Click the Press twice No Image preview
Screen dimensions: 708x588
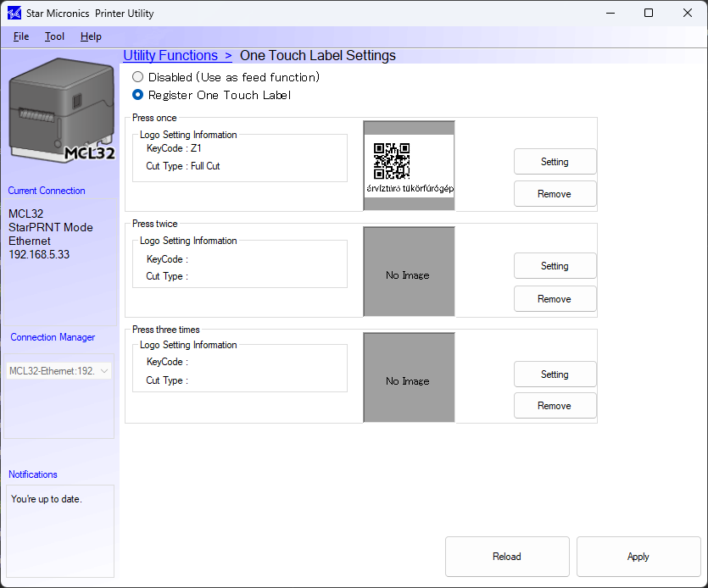[x=409, y=272]
